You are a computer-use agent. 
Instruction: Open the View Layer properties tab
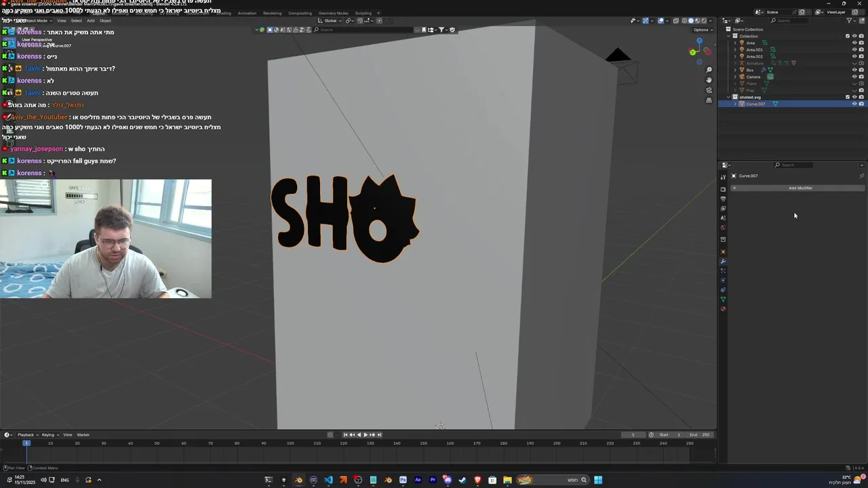(x=723, y=208)
